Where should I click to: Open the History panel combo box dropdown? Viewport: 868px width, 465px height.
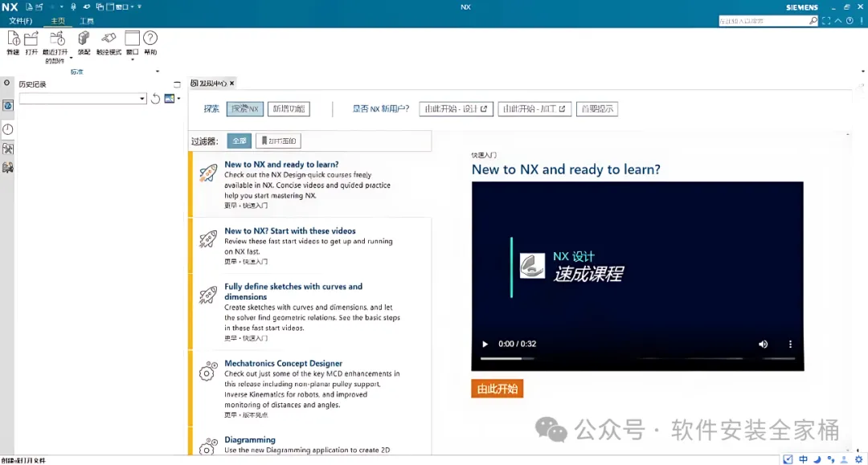(x=142, y=99)
